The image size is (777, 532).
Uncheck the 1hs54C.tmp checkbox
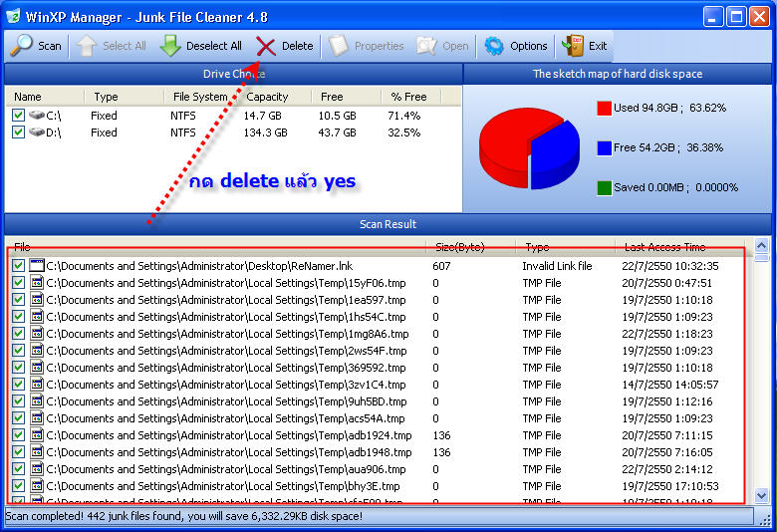coord(18,317)
